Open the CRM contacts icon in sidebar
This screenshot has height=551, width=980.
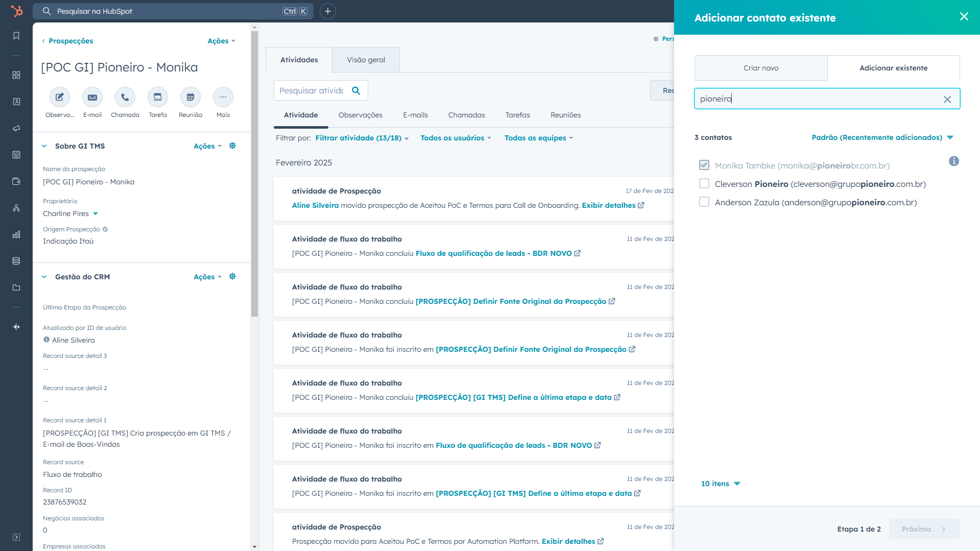pos(16,102)
